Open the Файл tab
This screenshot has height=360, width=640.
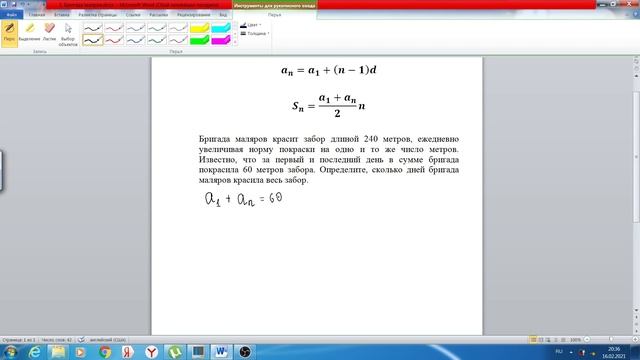[x=11, y=15]
